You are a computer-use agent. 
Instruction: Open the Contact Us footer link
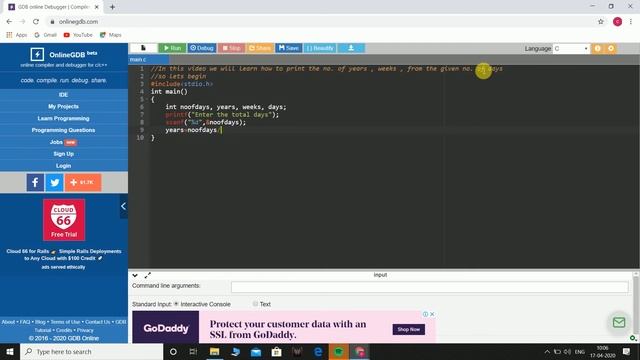tap(98, 322)
